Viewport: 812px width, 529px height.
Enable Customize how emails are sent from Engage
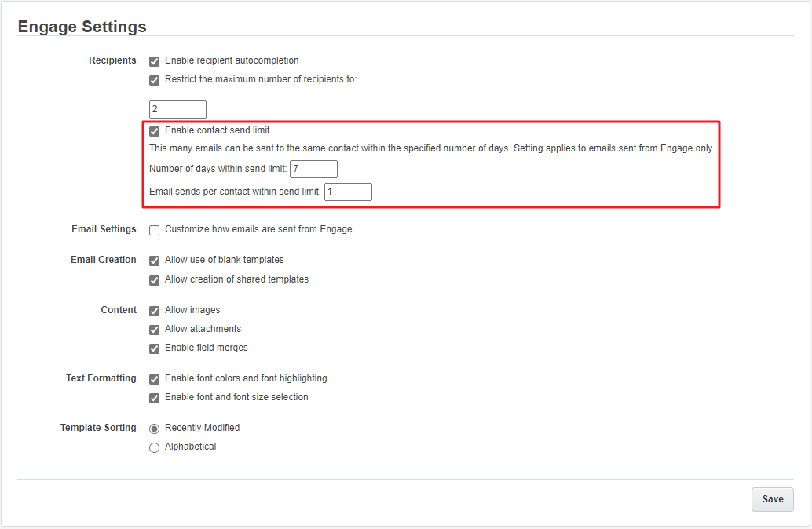coord(155,230)
